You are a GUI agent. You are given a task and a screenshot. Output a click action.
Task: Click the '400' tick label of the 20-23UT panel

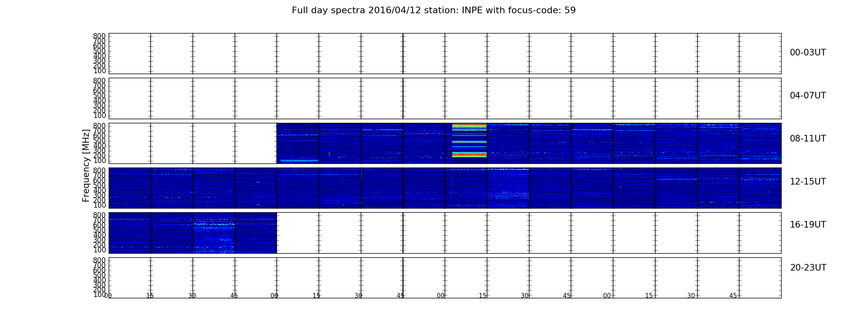99,280
